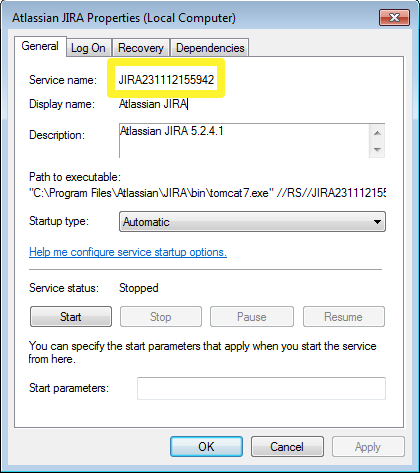Click the Apply button

(368, 447)
